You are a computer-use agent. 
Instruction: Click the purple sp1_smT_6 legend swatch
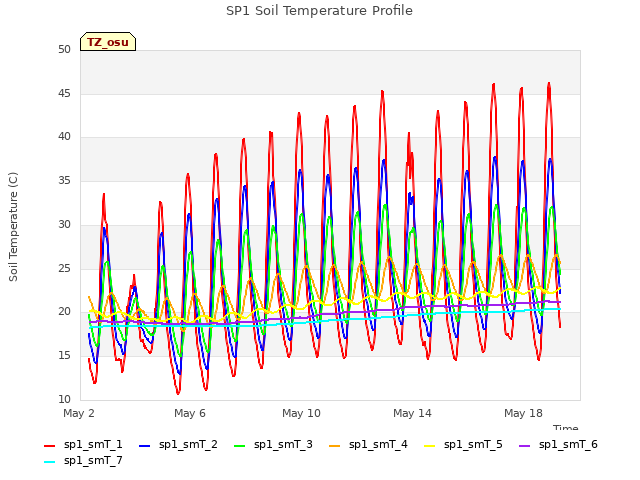524,446
